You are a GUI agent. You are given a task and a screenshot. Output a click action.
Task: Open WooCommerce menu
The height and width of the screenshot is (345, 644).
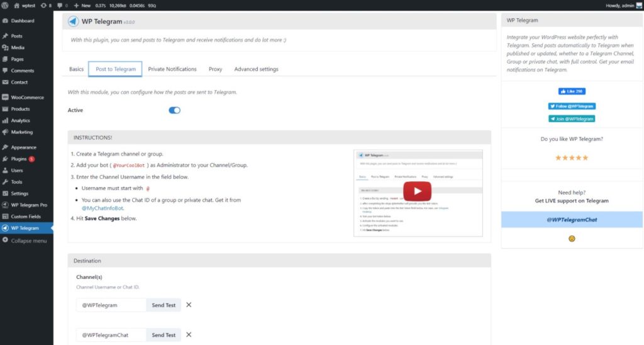pos(26,98)
